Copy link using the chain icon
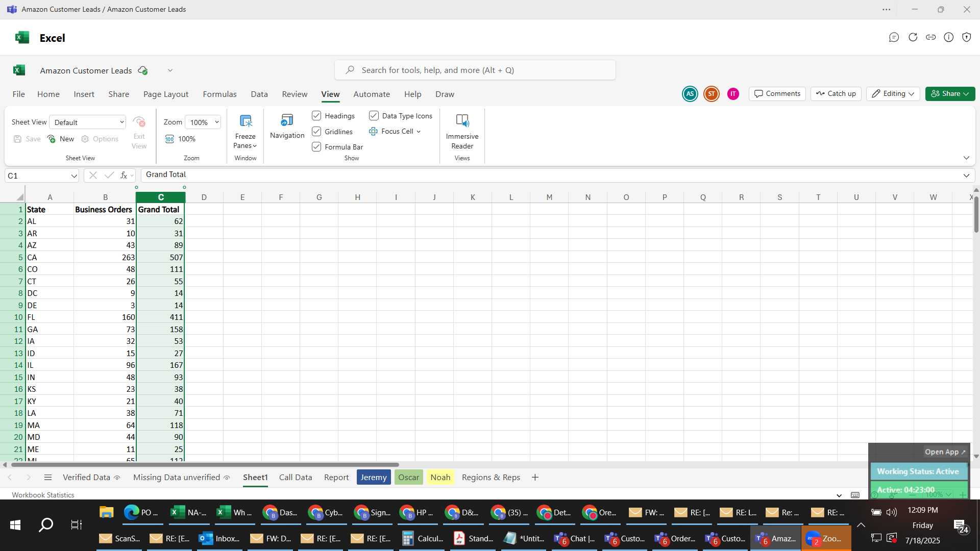Image resolution: width=980 pixels, height=551 pixels. point(930,37)
